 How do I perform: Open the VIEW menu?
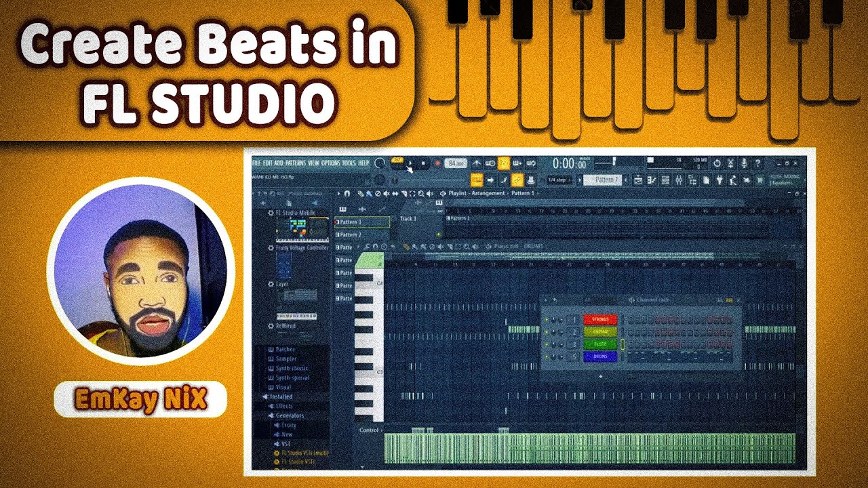point(314,163)
